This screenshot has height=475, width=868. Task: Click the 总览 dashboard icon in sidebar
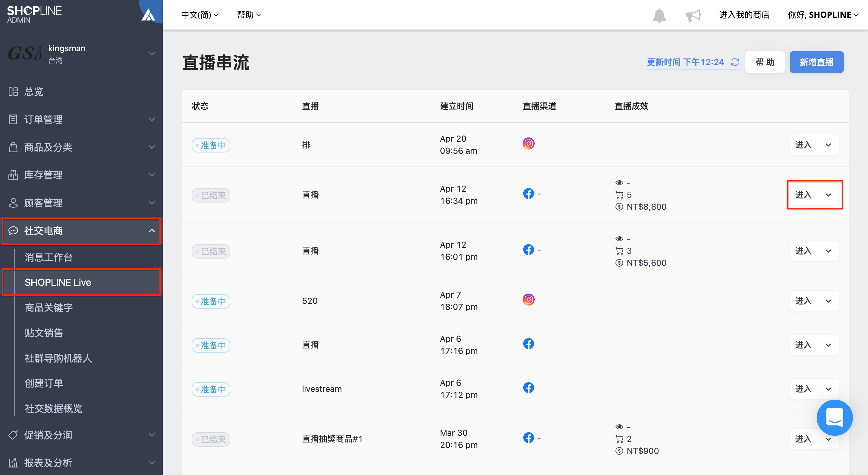pos(13,92)
